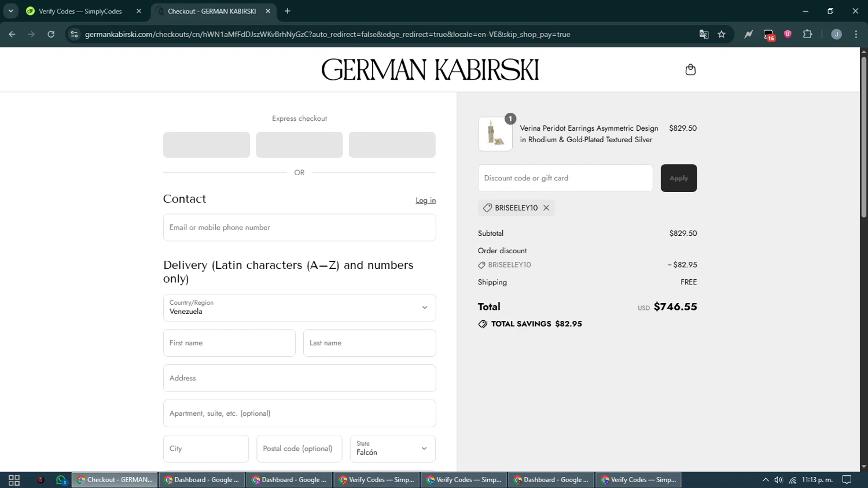Expand the Country/Region Venezuela dropdown

300,308
